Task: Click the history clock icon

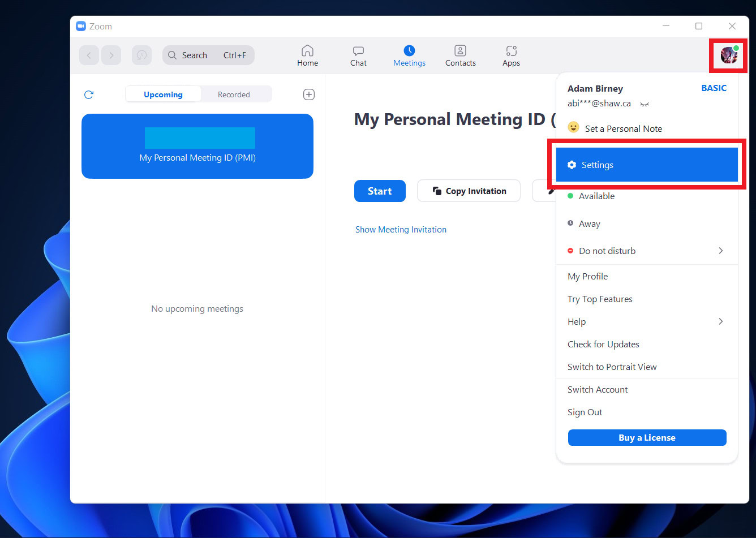Action: point(141,55)
